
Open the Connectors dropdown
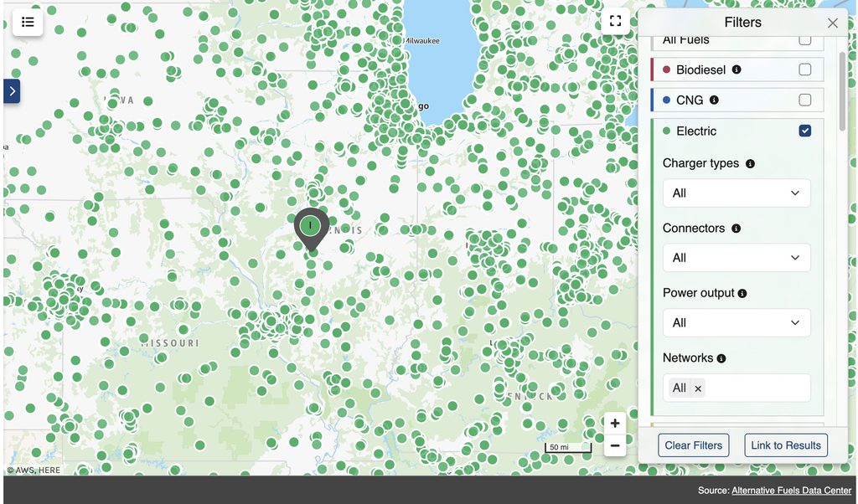tap(737, 258)
